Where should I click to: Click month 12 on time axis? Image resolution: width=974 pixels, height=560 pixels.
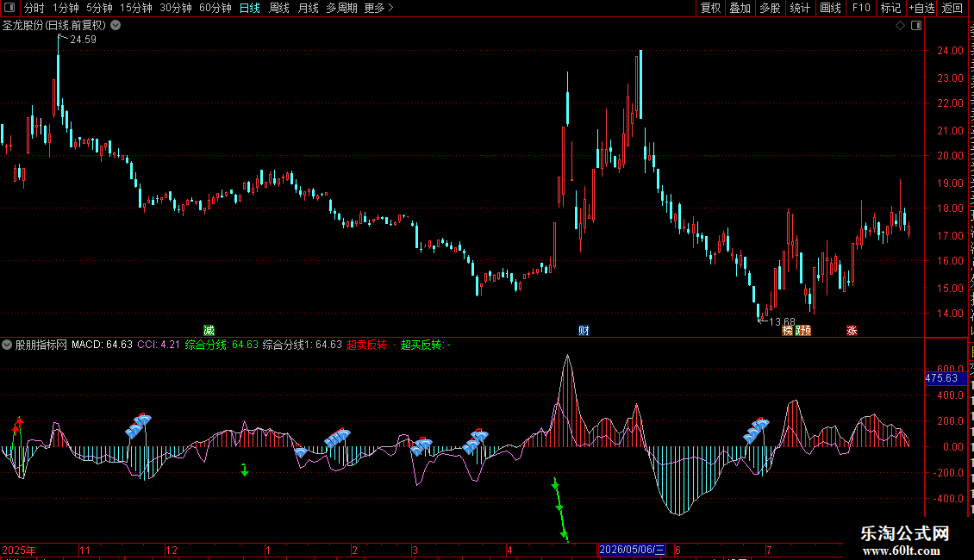[x=172, y=550]
